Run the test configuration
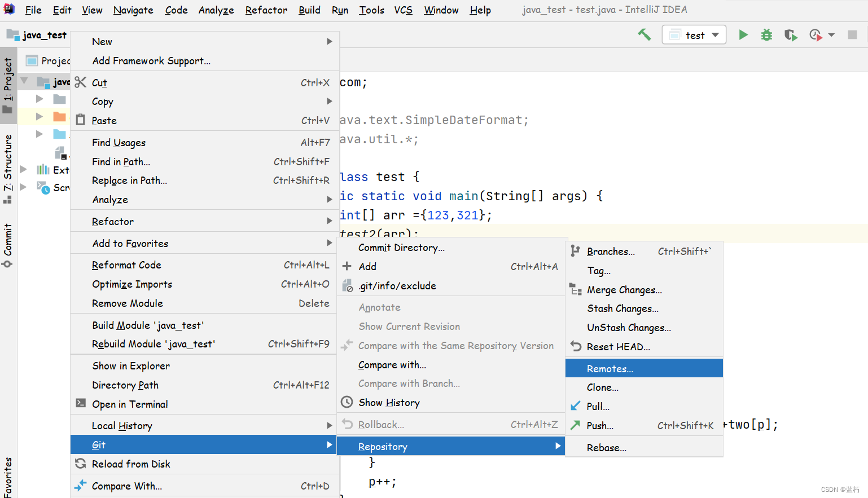Viewport: 868px width, 498px height. 743,35
